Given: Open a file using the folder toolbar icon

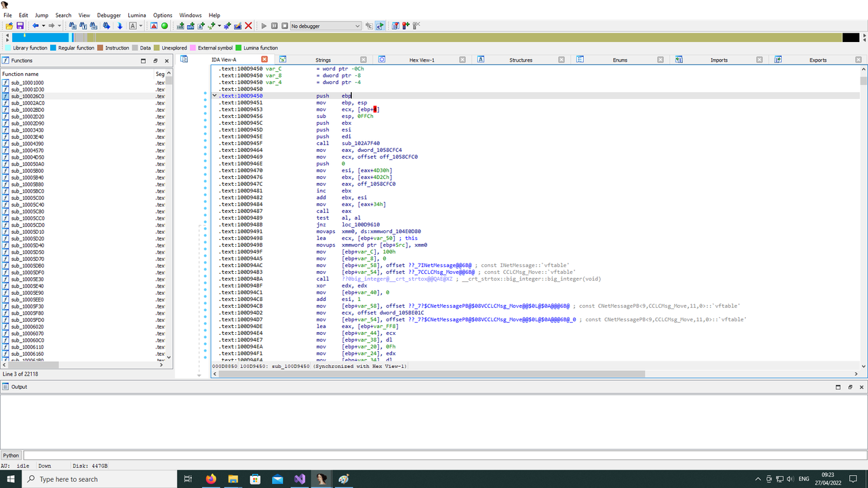Looking at the screenshot, I should click(9, 25).
